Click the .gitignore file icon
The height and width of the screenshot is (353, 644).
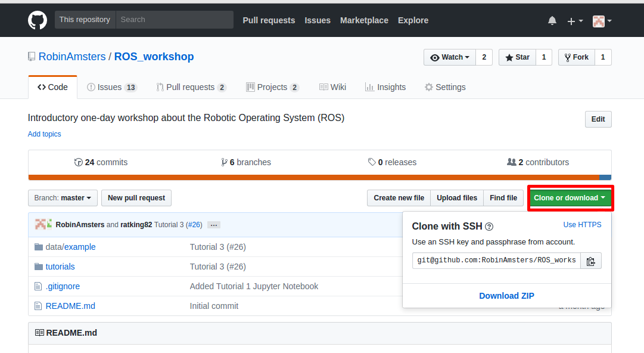[38, 286]
